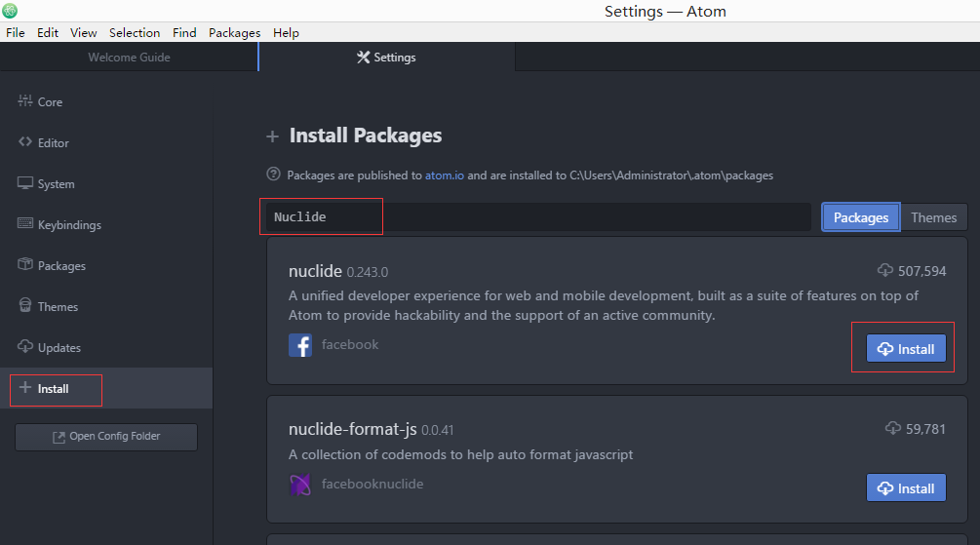Select the Settings tab
This screenshot has width=980, height=545.
coord(386,57)
